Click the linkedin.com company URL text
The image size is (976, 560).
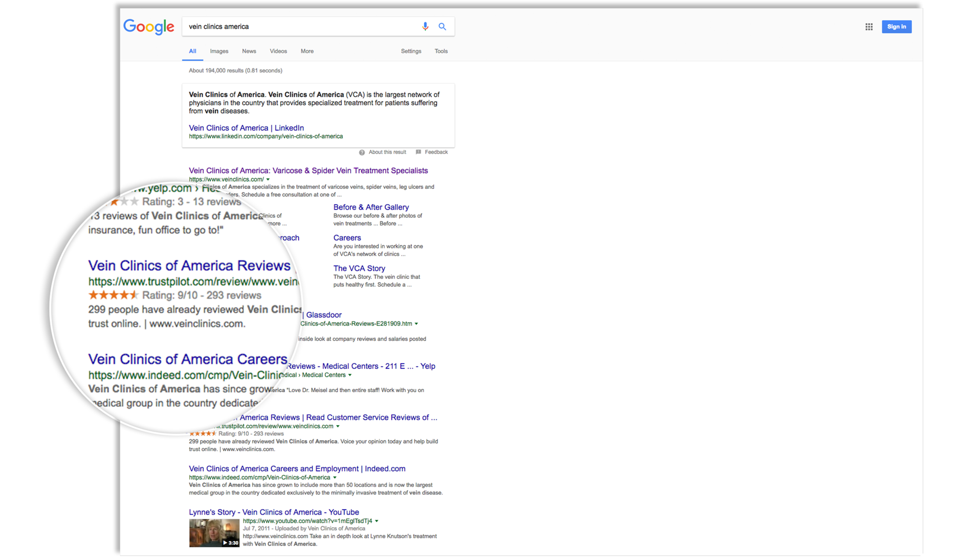point(266,136)
